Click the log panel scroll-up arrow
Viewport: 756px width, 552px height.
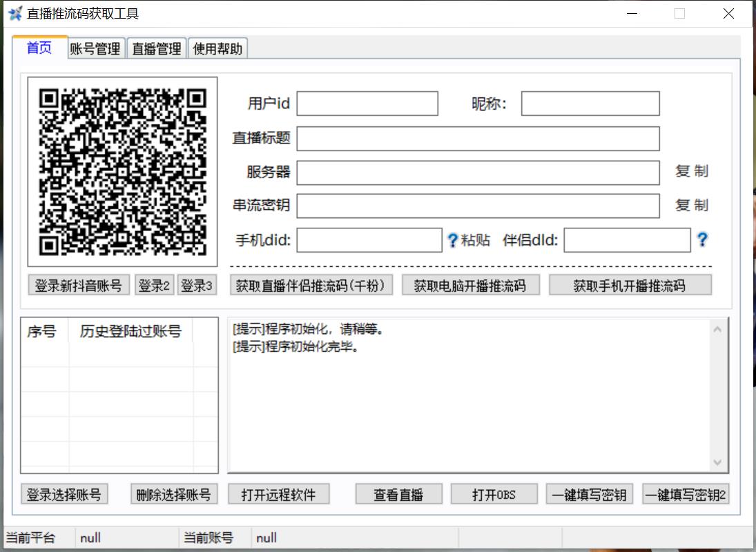(717, 329)
